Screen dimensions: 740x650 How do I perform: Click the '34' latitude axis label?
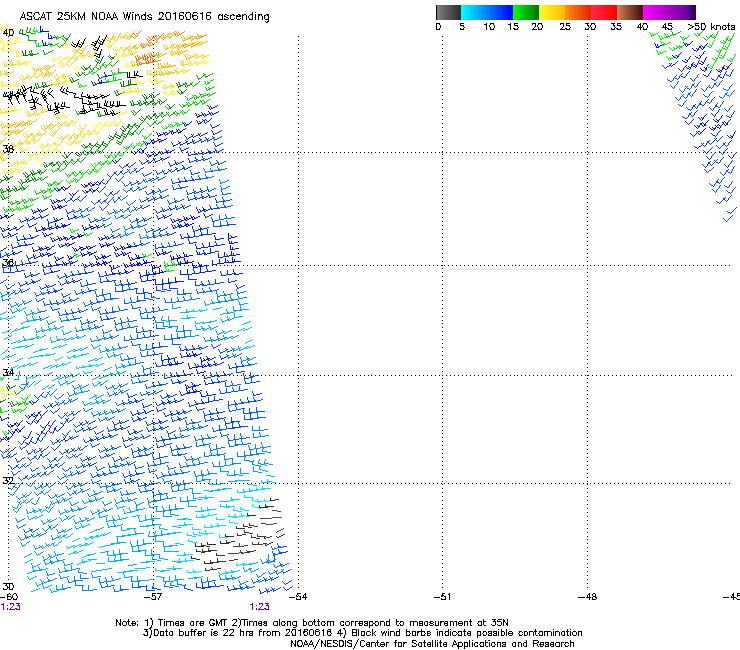coord(8,372)
